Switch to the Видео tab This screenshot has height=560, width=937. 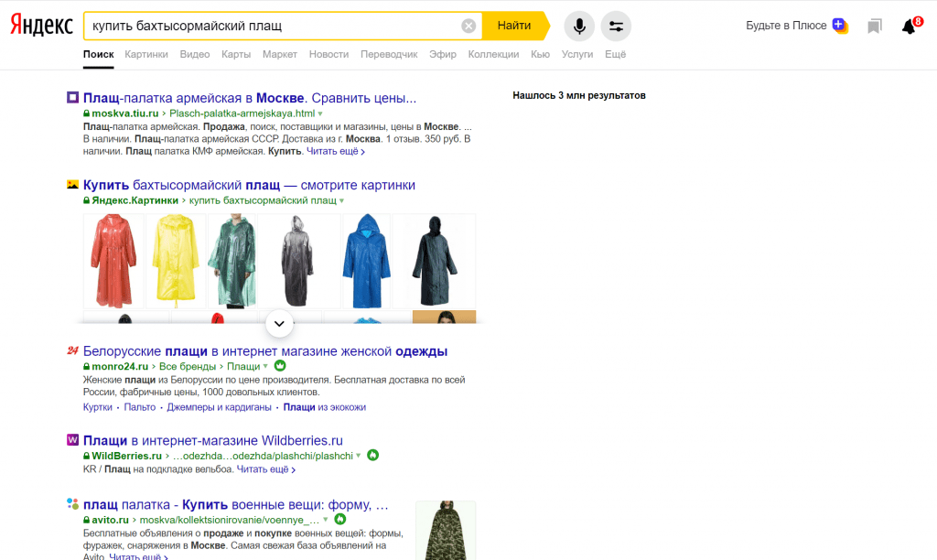(195, 54)
